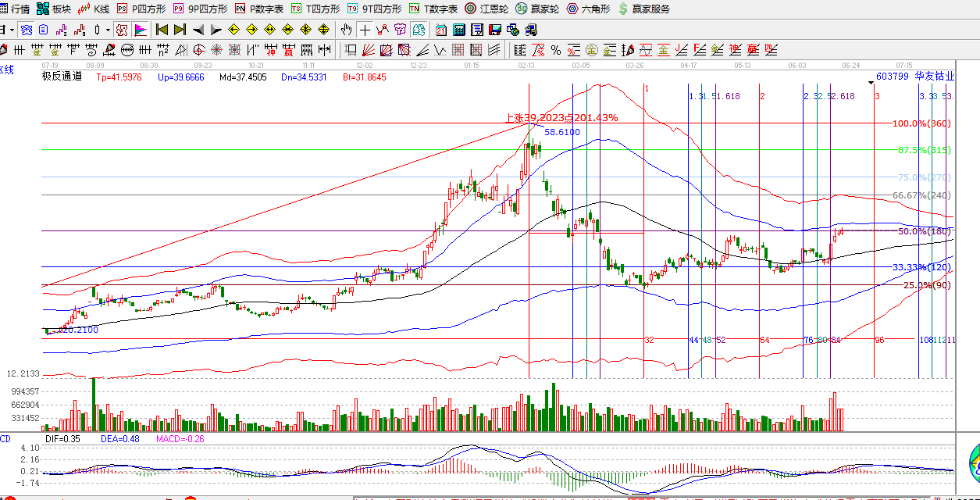Open the calendar icon showing 21
Viewport: 980px width, 500px height.
coord(441,30)
